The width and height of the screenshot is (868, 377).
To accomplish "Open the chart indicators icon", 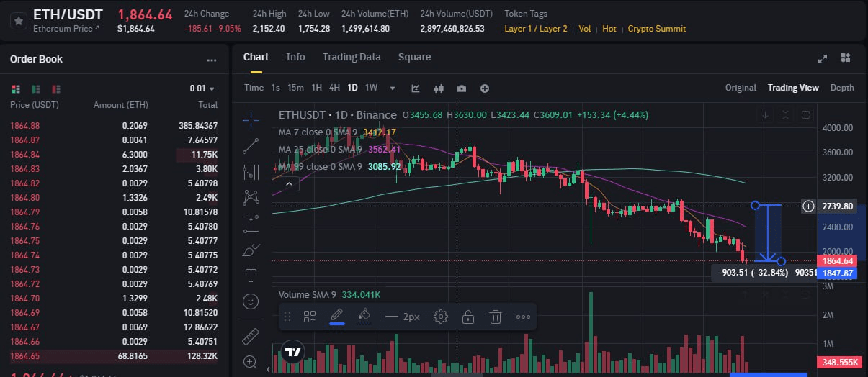I will tap(416, 88).
